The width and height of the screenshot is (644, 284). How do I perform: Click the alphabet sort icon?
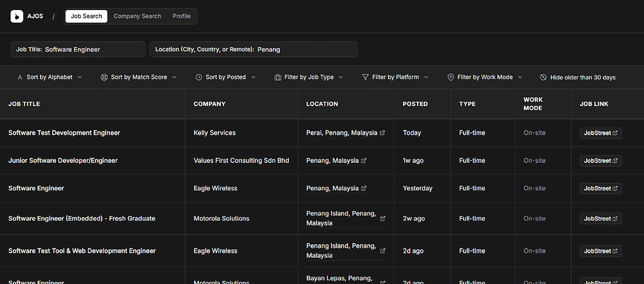pos(20,77)
